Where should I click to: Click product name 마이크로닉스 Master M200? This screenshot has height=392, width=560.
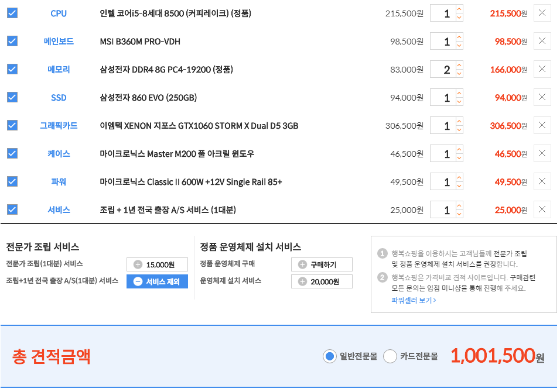177,153
